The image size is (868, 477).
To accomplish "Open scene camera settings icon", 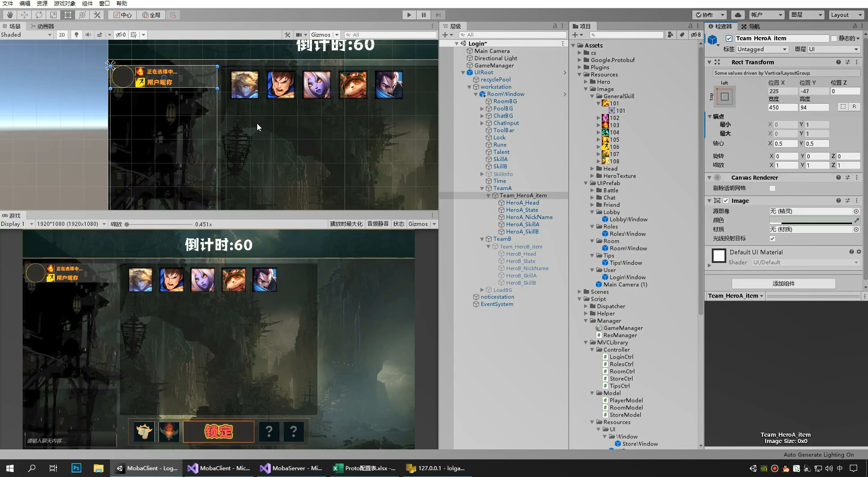I will tap(299, 35).
